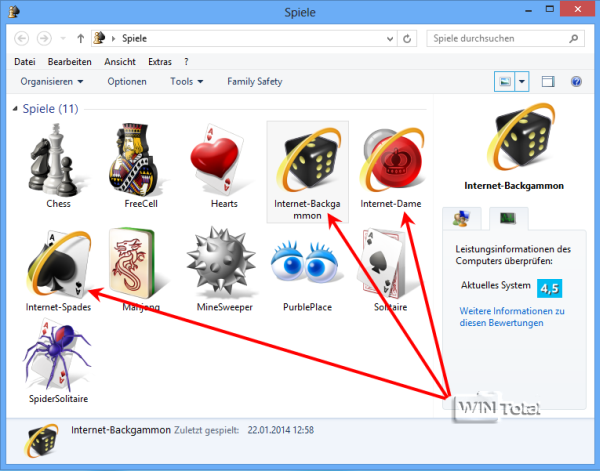The width and height of the screenshot is (600, 471).
Task: Click the Optionen button
Action: tap(127, 81)
